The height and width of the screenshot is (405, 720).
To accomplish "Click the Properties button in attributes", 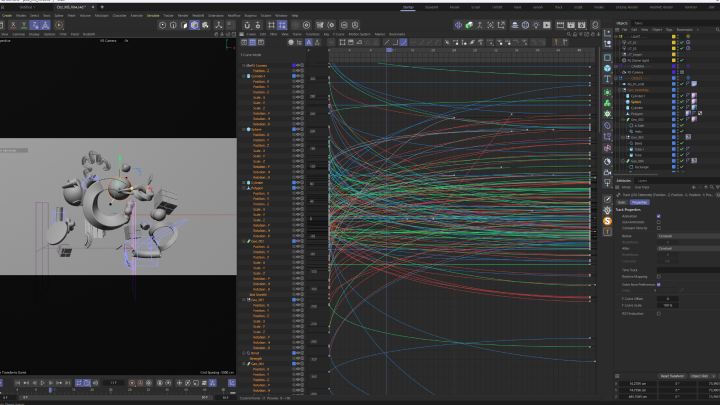I will click(x=639, y=202).
